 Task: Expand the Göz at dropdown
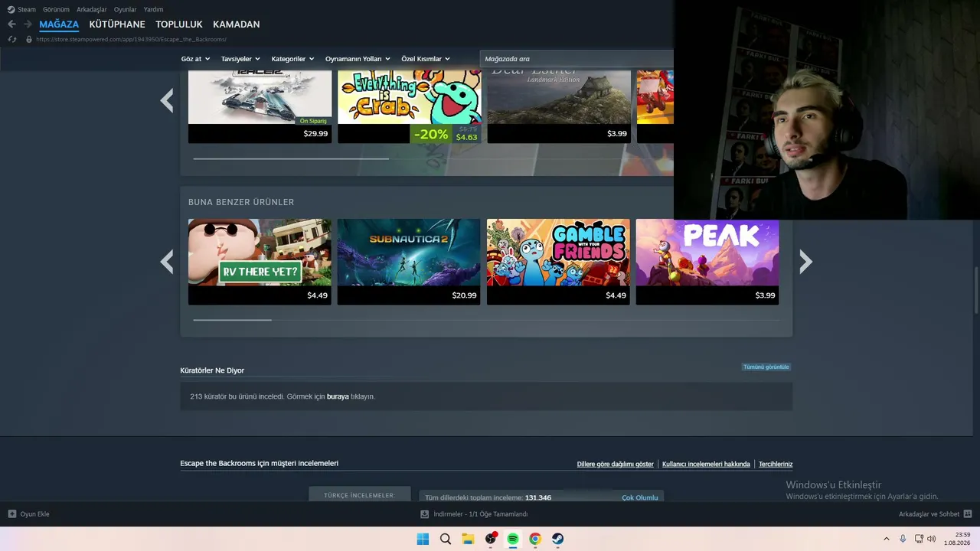(x=195, y=59)
